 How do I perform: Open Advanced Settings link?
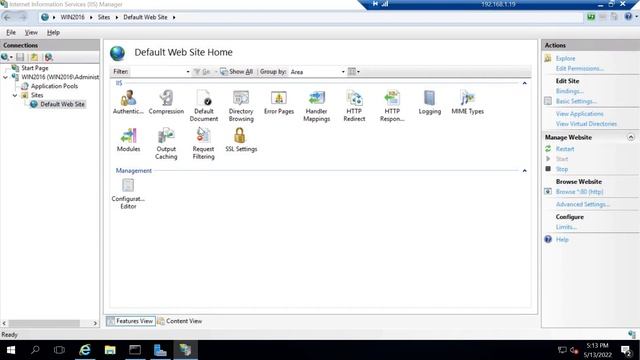(582, 204)
